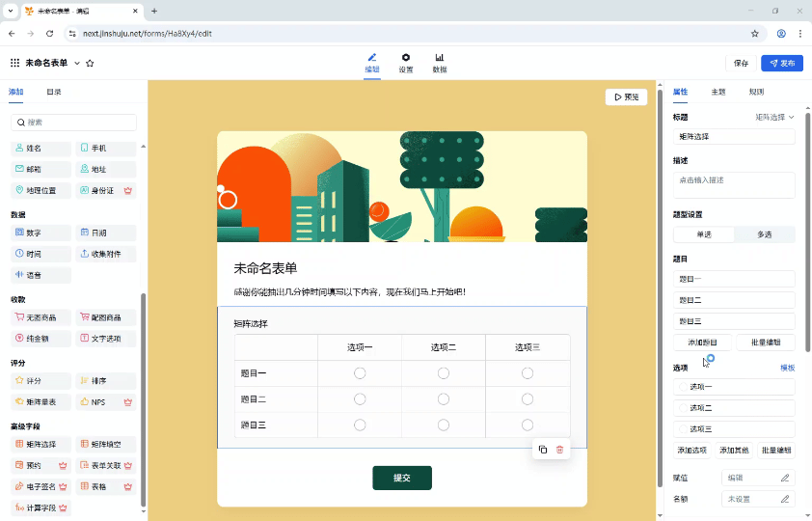Open the 矩阵选择 field type dropdown

pyautogui.click(x=774, y=117)
